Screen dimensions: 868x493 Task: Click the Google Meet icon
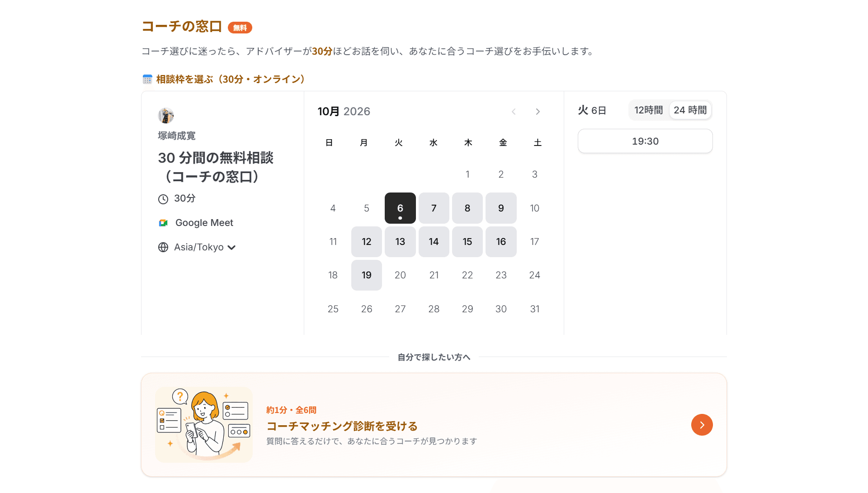(x=163, y=223)
